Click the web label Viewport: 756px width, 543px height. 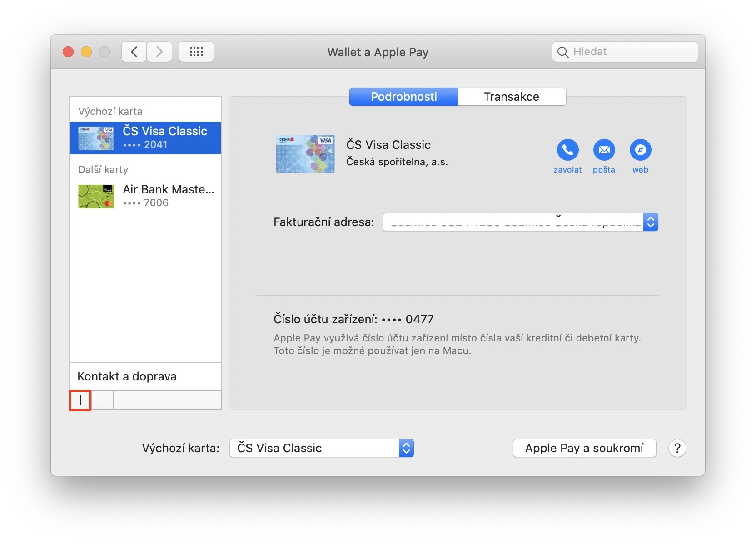click(x=640, y=170)
